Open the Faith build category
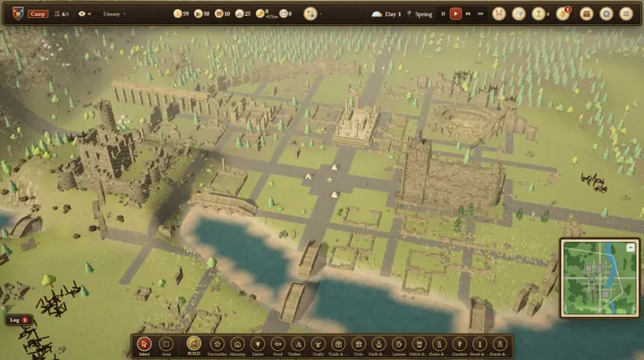 click(x=378, y=345)
